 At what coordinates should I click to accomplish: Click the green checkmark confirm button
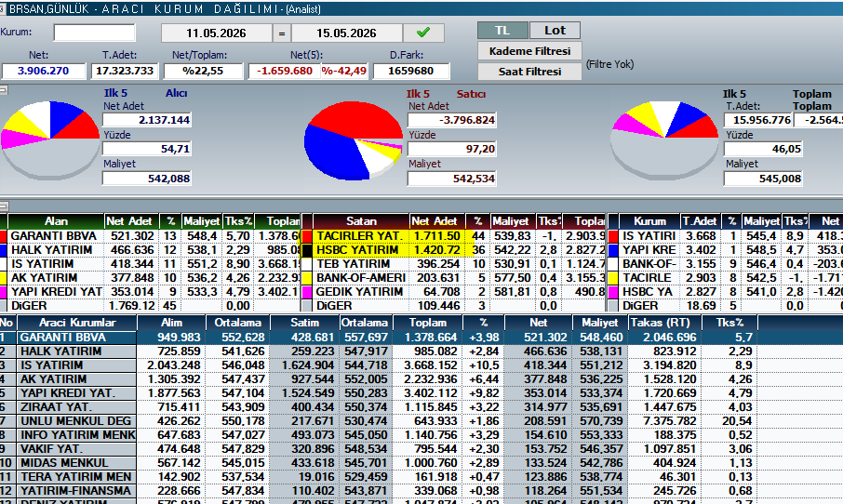point(423,33)
